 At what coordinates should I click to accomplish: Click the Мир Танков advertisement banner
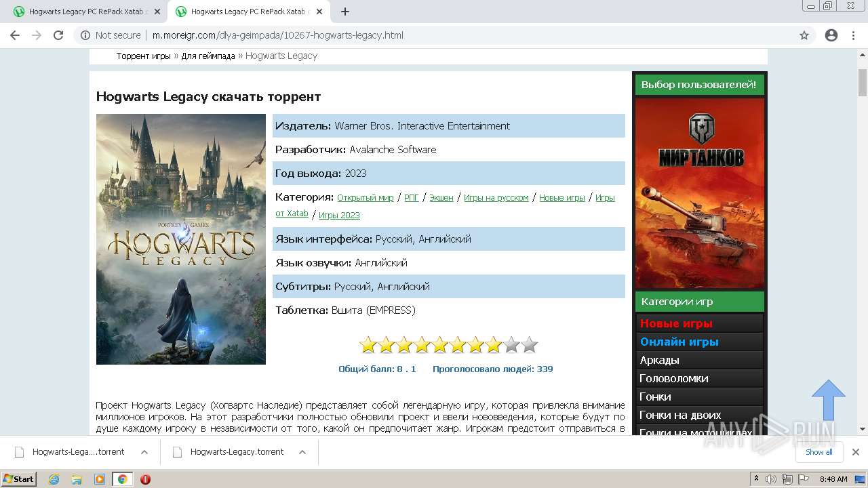click(x=700, y=193)
